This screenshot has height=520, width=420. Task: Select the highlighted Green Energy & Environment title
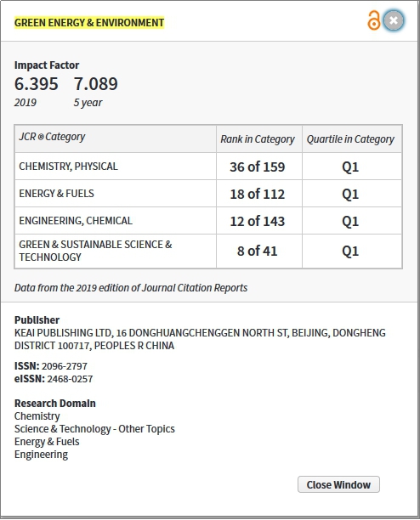89,23
